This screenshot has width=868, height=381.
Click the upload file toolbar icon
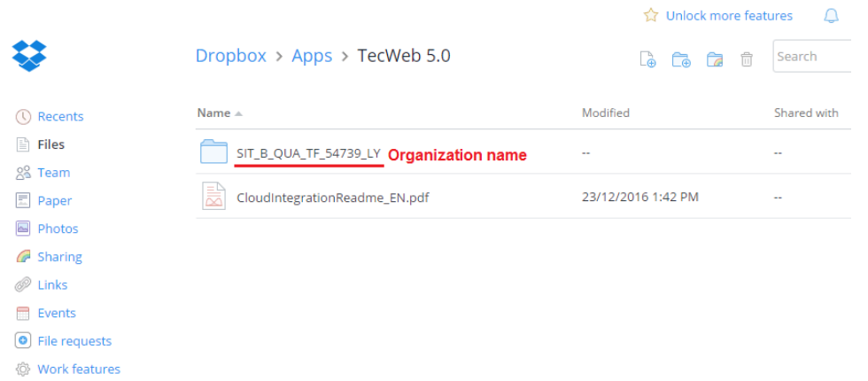pos(647,59)
